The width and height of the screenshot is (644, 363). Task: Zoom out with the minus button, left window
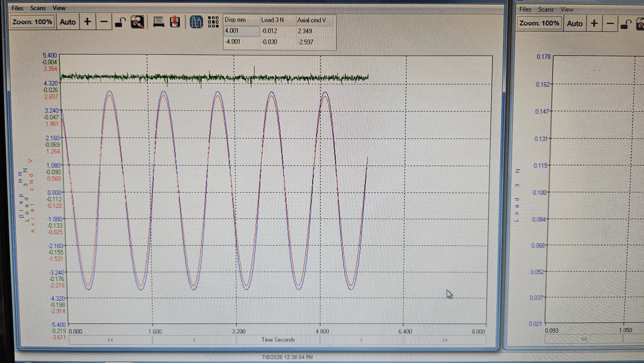click(x=104, y=22)
